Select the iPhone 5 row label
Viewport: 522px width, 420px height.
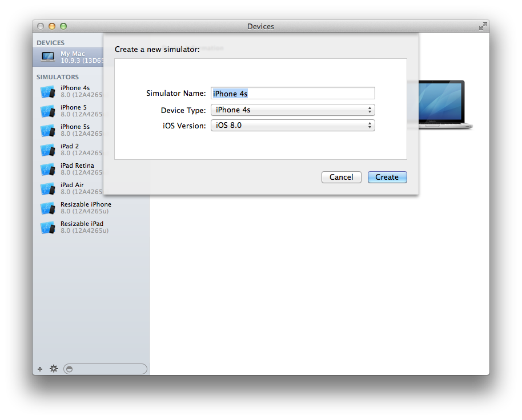click(74, 107)
